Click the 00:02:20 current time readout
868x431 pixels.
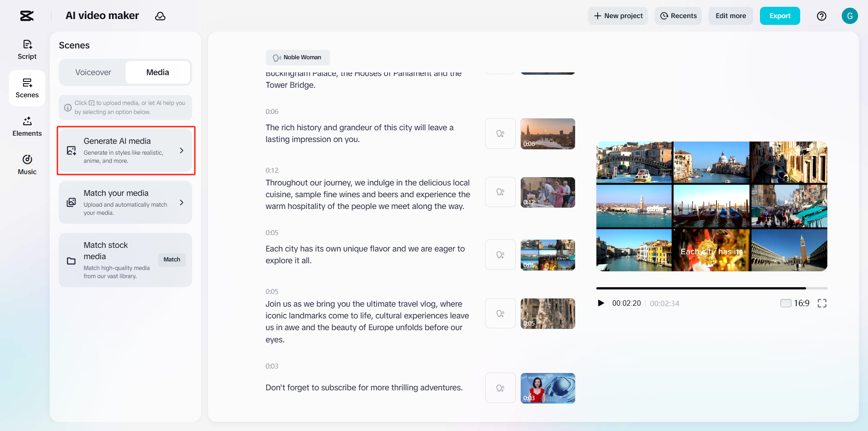click(626, 303)
